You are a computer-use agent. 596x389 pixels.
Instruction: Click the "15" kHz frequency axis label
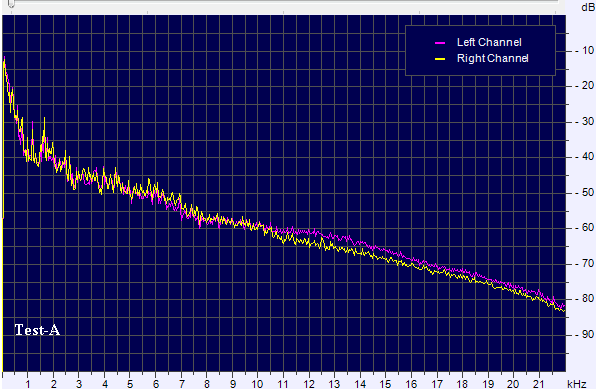[385, 384]
